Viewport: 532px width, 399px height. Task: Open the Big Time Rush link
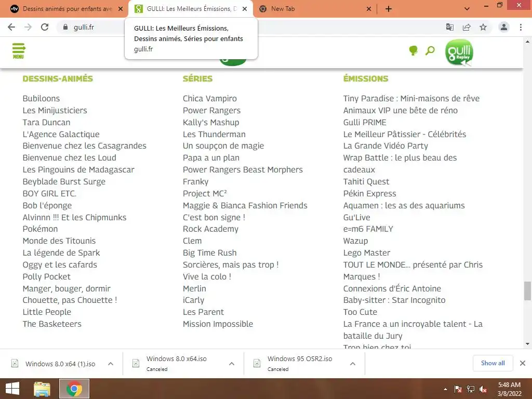coord(210,253)
